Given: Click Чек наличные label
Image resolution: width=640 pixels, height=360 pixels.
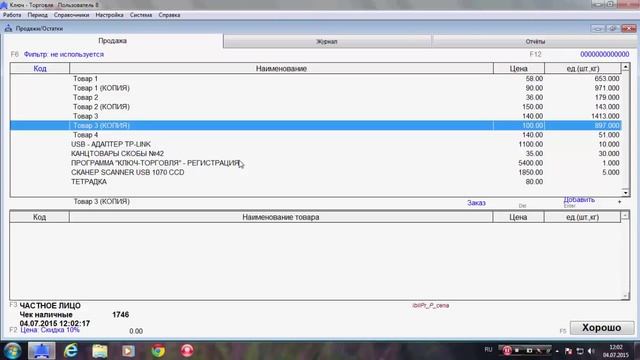Looking at the screenshot, I should 46,315.
